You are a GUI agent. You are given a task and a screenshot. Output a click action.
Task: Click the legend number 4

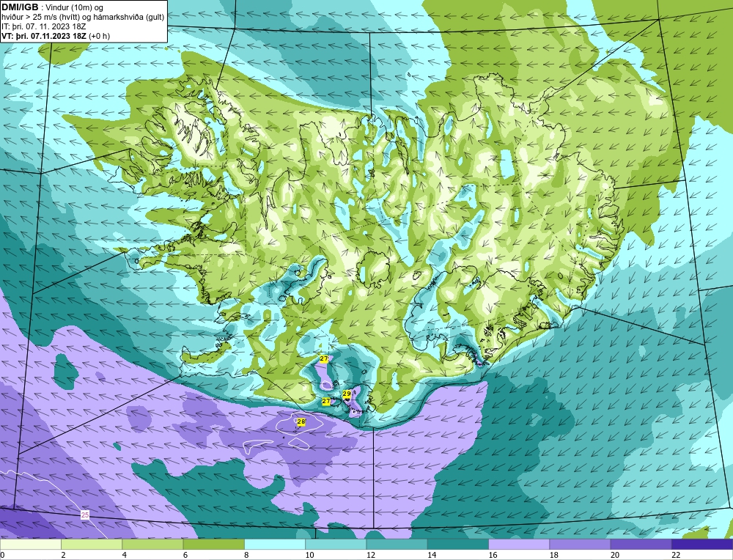point(125,555)
